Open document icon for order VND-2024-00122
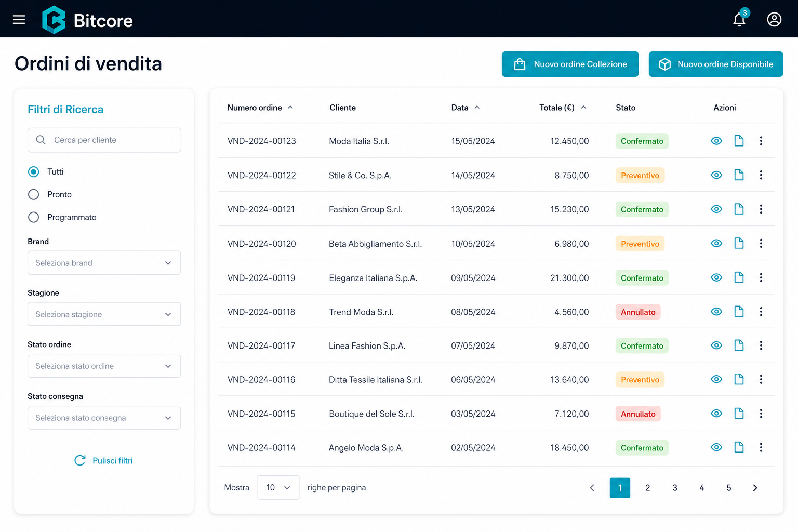 coord(739,175)
